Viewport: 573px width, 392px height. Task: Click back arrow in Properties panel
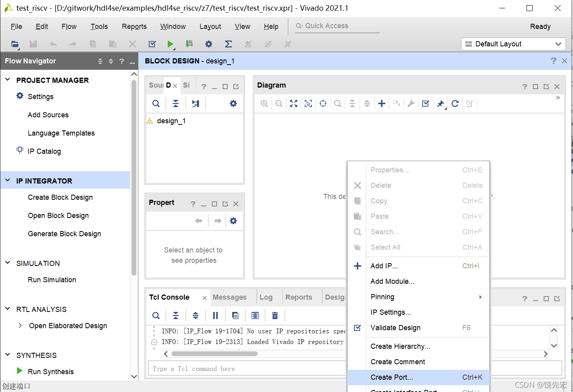click(x=199, y=221)
